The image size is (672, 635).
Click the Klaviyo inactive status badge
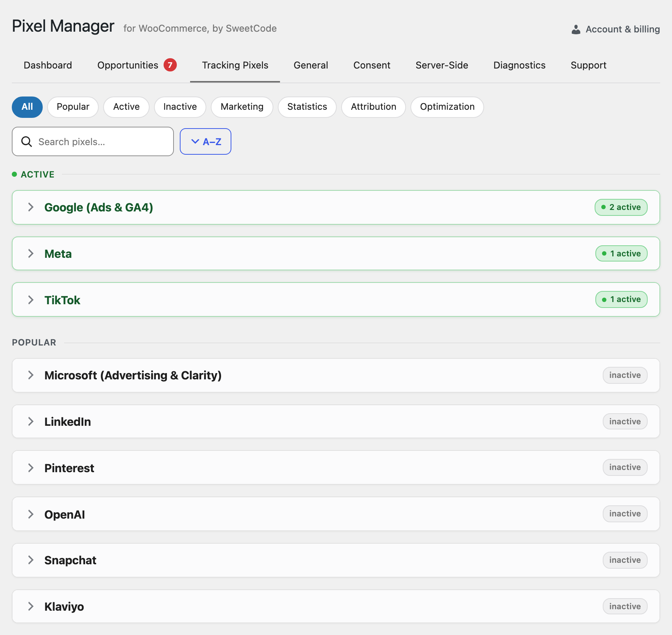tap(625, 606)
